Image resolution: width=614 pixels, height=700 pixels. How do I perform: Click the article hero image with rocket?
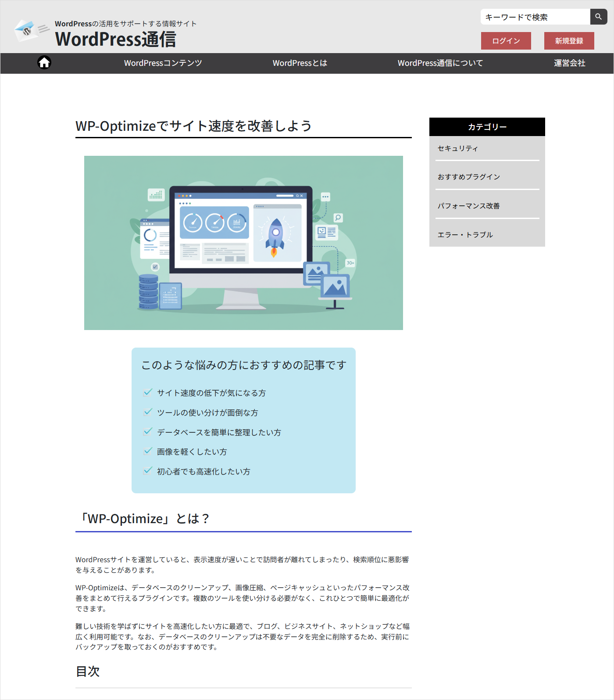pos(243,243)
